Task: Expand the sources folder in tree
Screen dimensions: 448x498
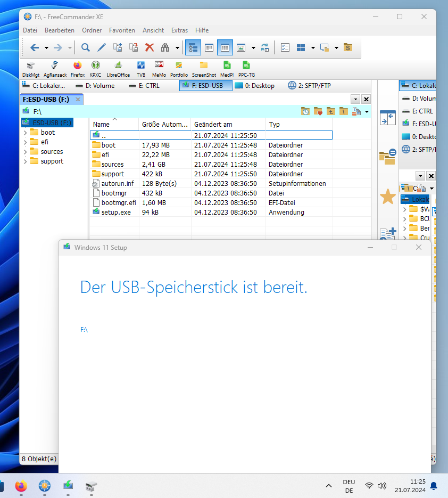Action: point(26,152)
